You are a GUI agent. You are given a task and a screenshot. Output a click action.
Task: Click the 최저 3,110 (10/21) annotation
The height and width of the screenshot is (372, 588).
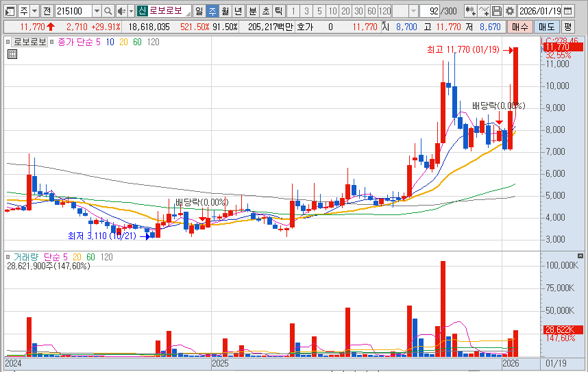[102, 236]
